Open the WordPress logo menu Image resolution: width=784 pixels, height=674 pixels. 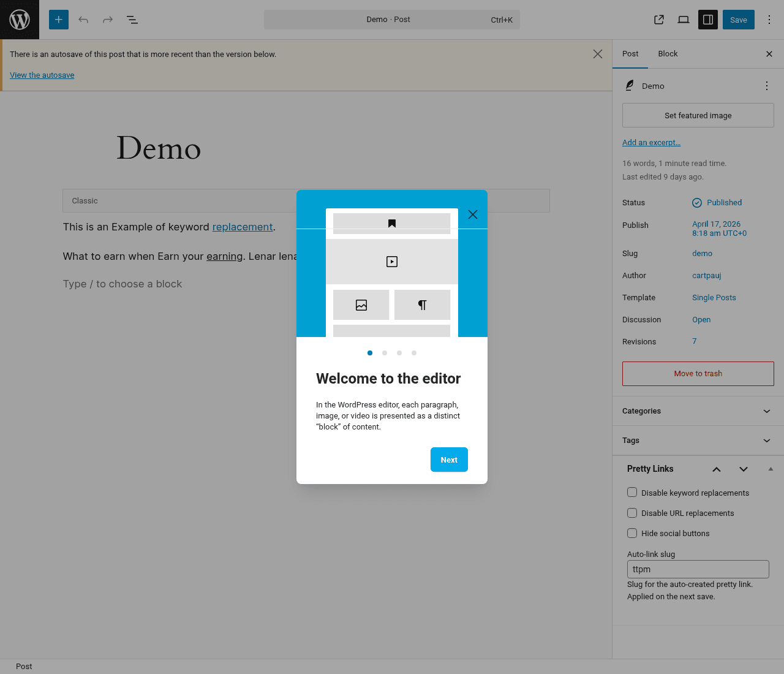[x=20, y=20]
